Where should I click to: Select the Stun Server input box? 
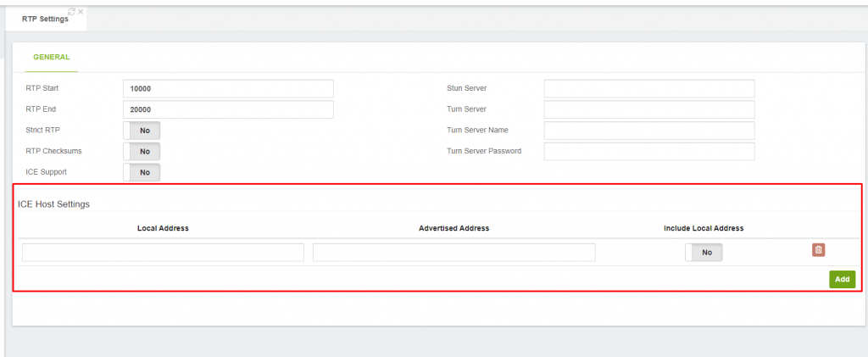click(x=649, y=88)
